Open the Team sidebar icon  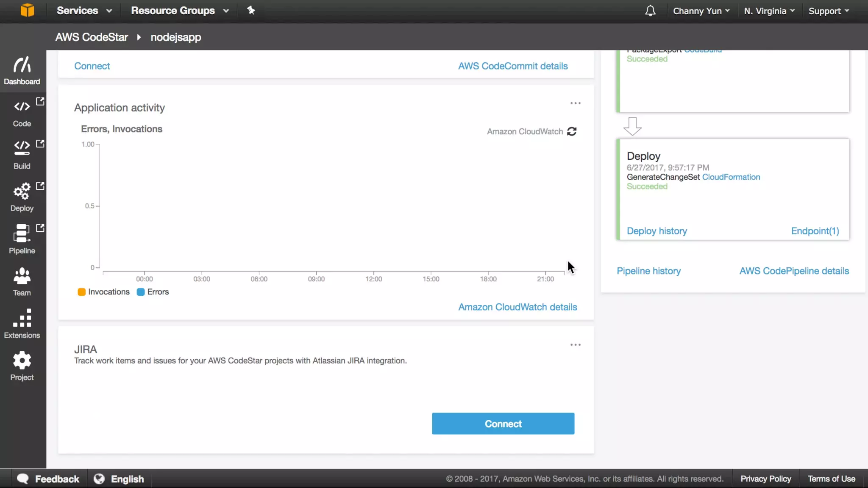pyautogui.click(x=22, y=276)
